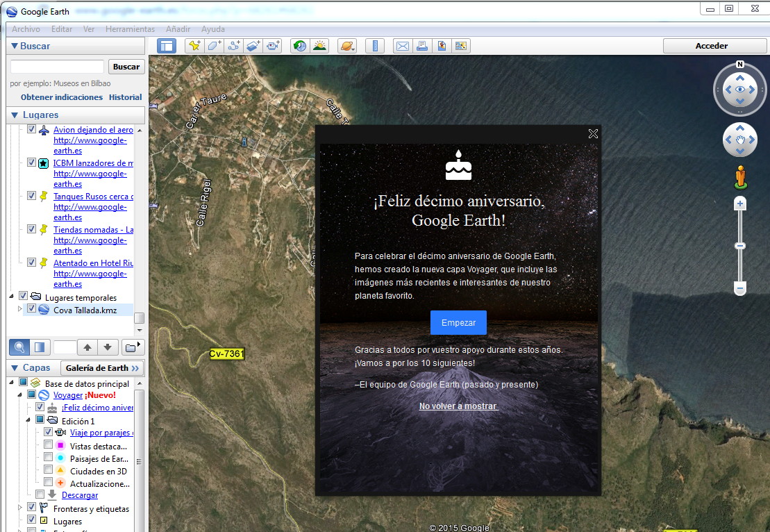Click the Add Placemark pushpin icon
770x532 pixels.
[194, 46]
